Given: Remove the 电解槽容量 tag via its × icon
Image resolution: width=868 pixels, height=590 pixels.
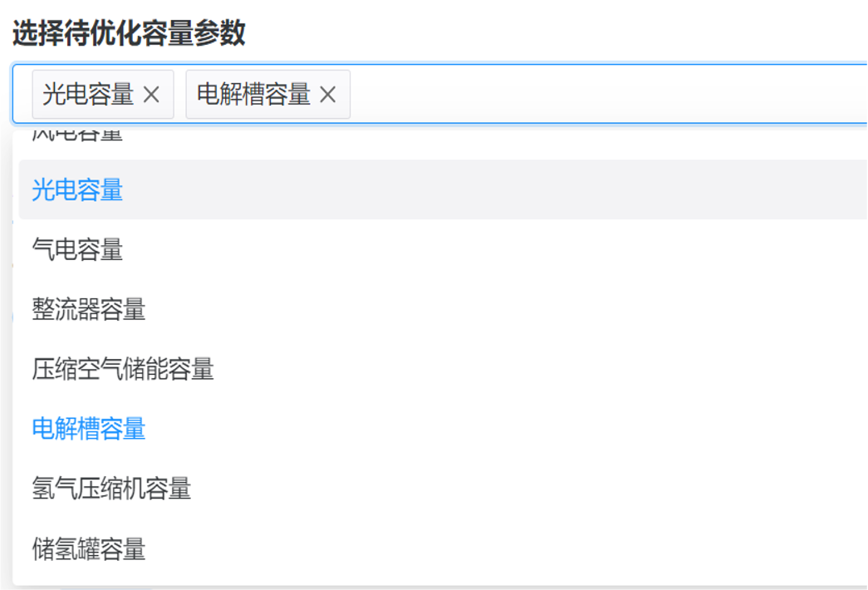Looking at the screenshot, I should 327,94.
